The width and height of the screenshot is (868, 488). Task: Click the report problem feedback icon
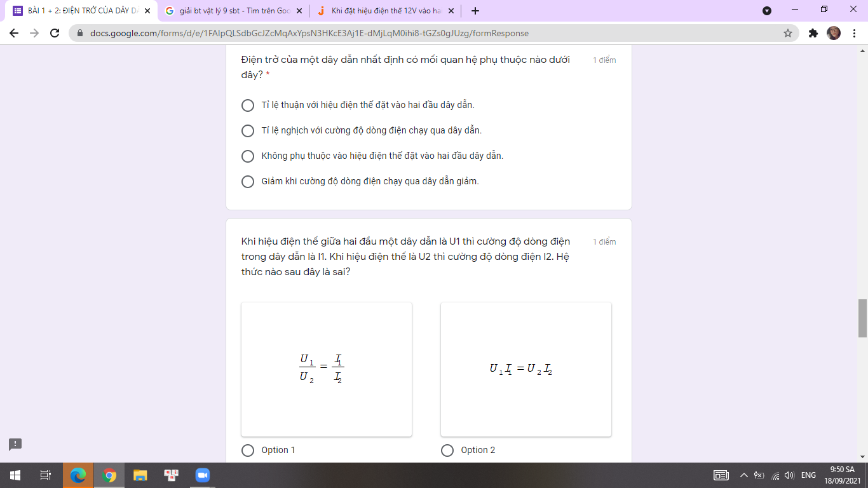click(15, 444)
